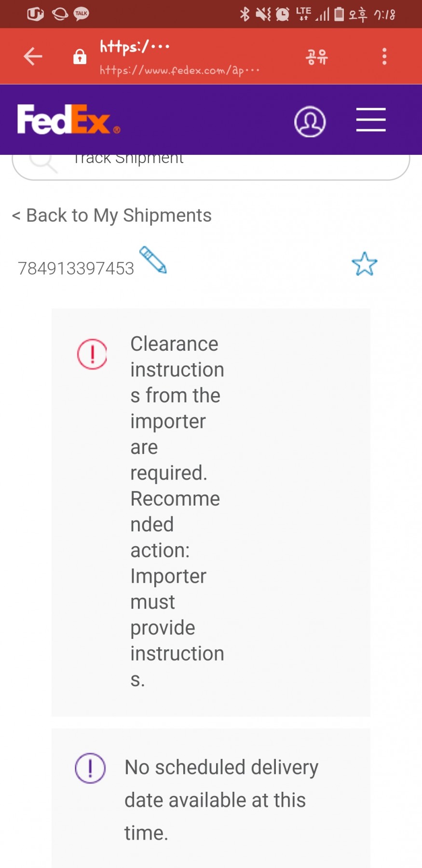Open browser three-dot overflow menu
422x868 pixels.
tap(384, 56)
